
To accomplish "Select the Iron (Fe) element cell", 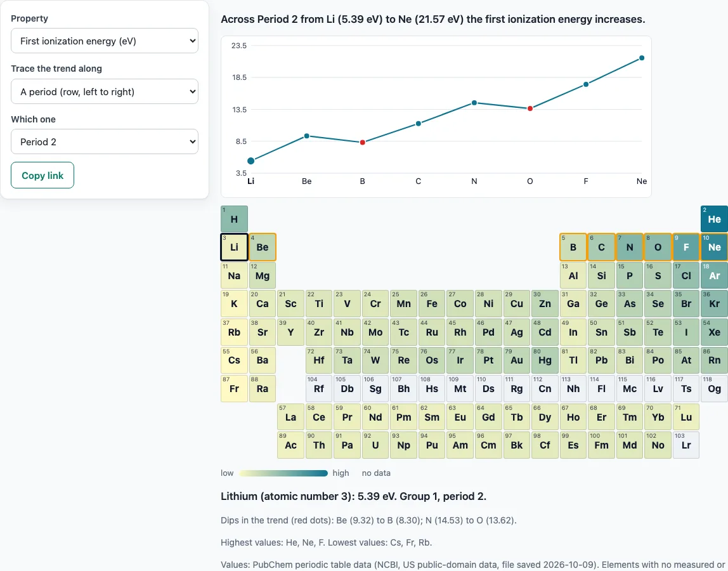I will [432, 304].
